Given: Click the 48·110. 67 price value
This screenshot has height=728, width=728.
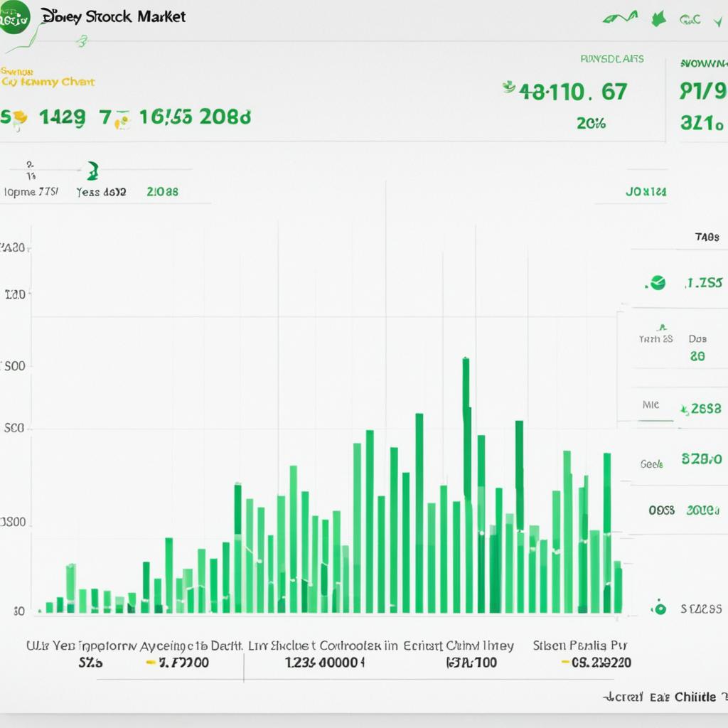Looking at the screenshot, I should click(574, 92).
